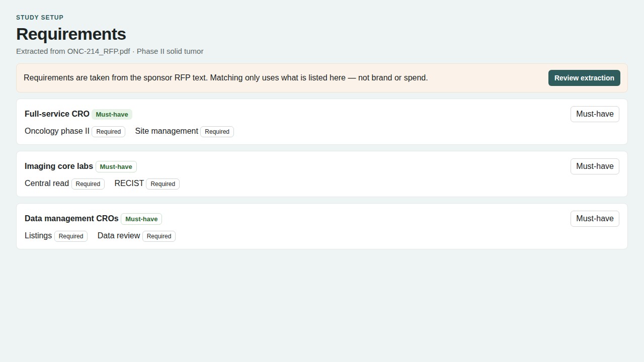Click the Required tag next to Listings
644x362 pixels.
pyautogui.click(x=71, y=236)
